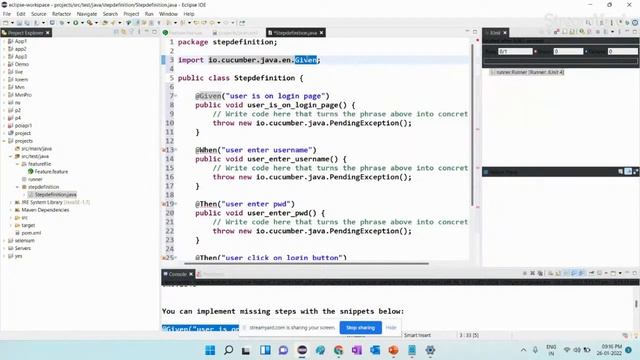Open the Project menu
The height and width of the screenshot is (360, 640).
click(131, 14)
